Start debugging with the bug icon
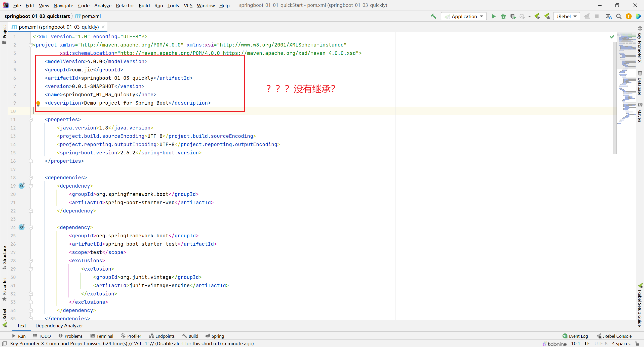 (503, 16)
